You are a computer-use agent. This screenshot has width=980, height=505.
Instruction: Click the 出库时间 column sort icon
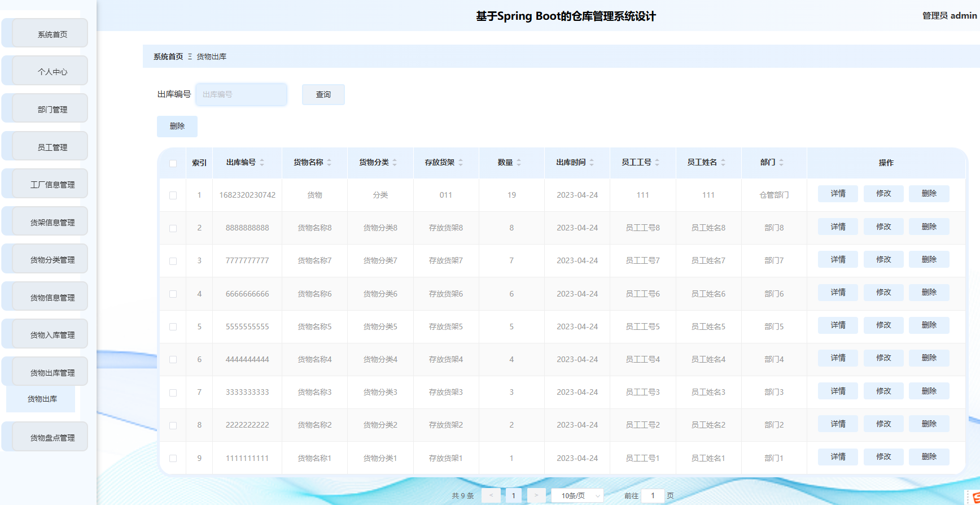coord(592,163)
